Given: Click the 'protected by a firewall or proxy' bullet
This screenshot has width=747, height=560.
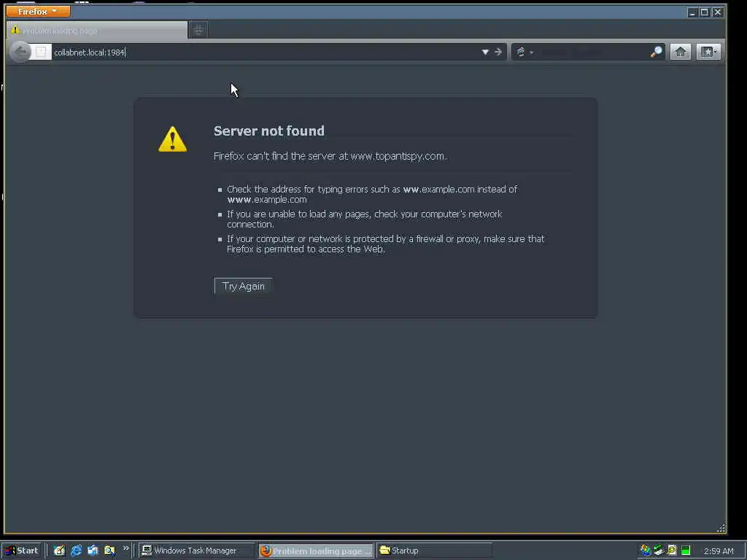Looking at the screenshot, I should [x=385, y=244].
